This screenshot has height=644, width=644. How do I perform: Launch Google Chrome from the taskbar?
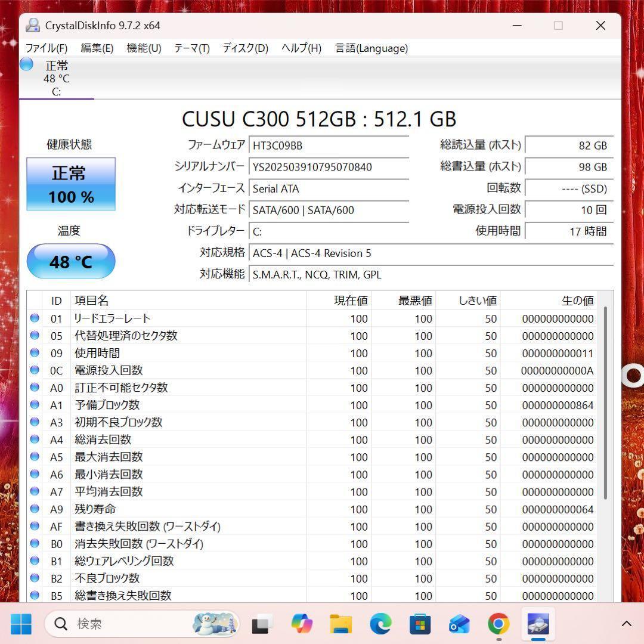tap(499, 624)
